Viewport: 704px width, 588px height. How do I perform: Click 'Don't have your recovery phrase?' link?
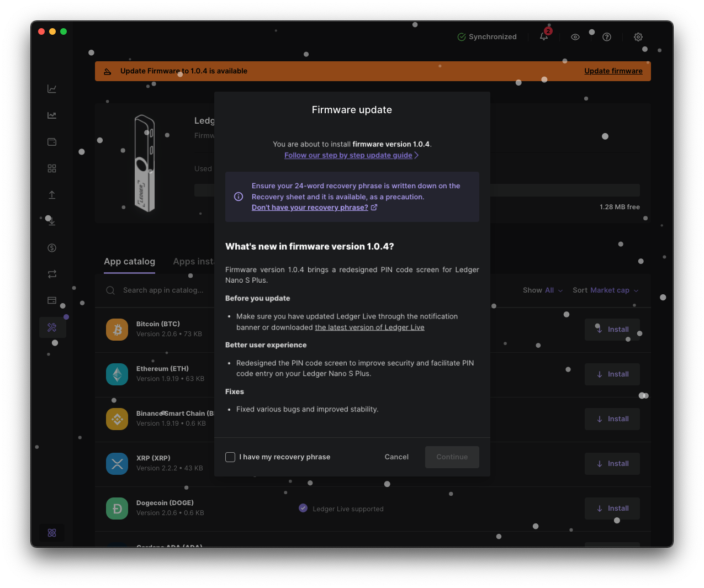(x=310, y=208)
